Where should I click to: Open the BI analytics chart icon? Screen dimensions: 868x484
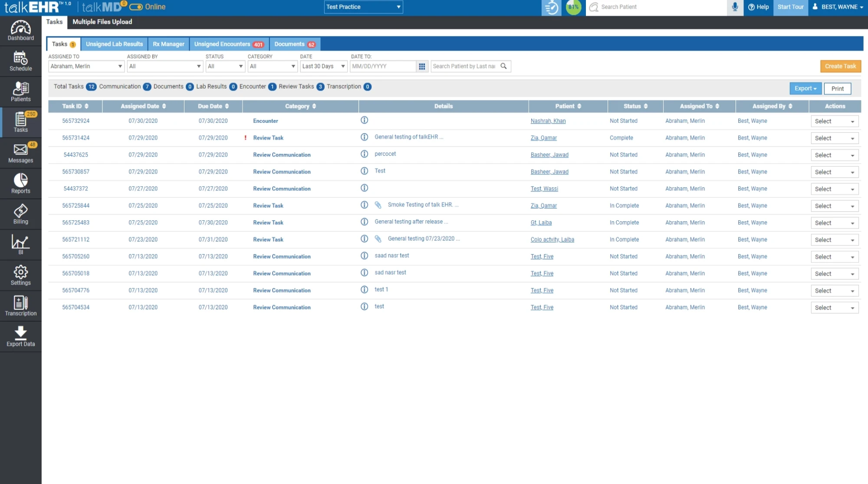[x=20, y=245]
